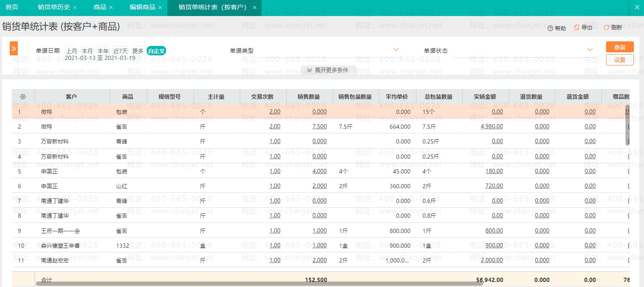Use the horizontal table scrollbar
The image size is (644, 287).
click(x=259, y=284)
